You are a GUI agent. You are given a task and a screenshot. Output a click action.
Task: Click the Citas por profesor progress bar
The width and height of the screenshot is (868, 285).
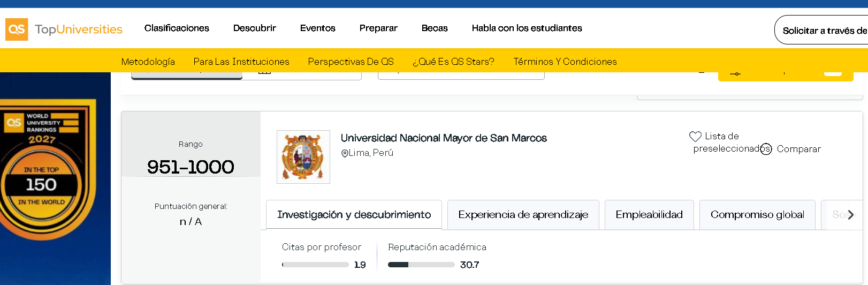(315, 265)
